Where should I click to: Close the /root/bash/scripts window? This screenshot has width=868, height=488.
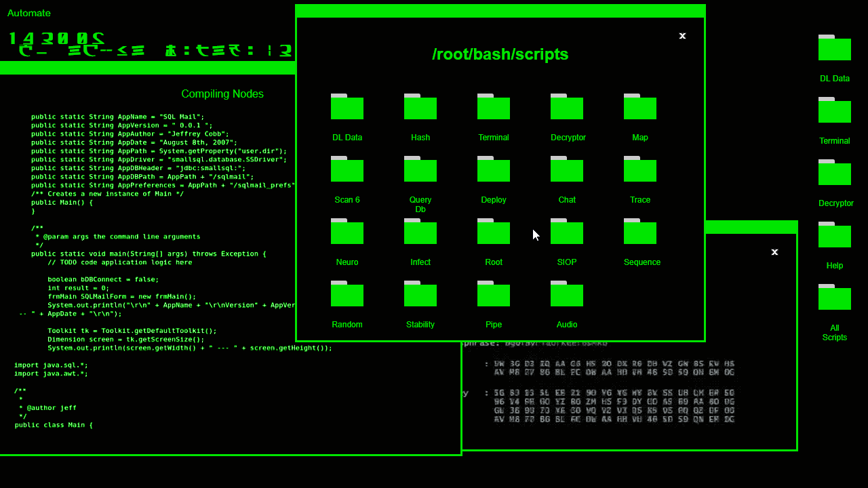tap(683, 36)
